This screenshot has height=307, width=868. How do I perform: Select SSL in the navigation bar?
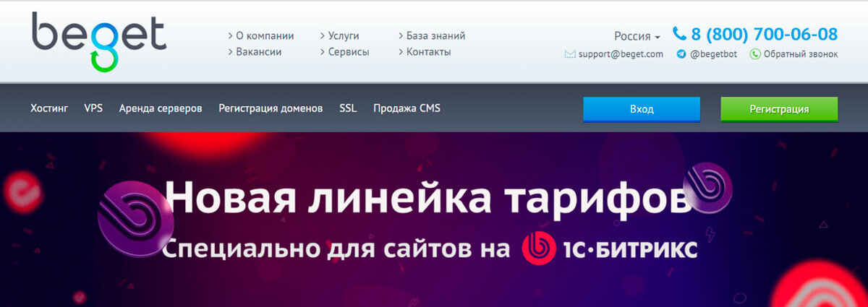click(x=348, y=108)
